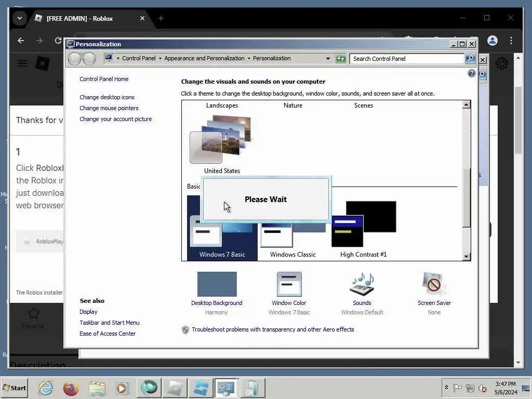Open Chrome's tab search chevron

(20, 18)
